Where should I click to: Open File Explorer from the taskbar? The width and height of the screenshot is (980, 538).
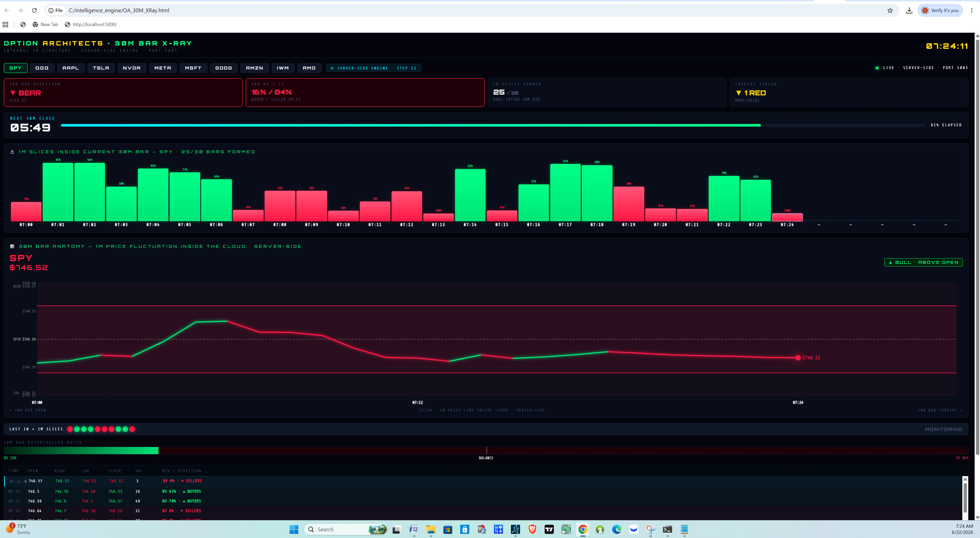coord(431,529)
